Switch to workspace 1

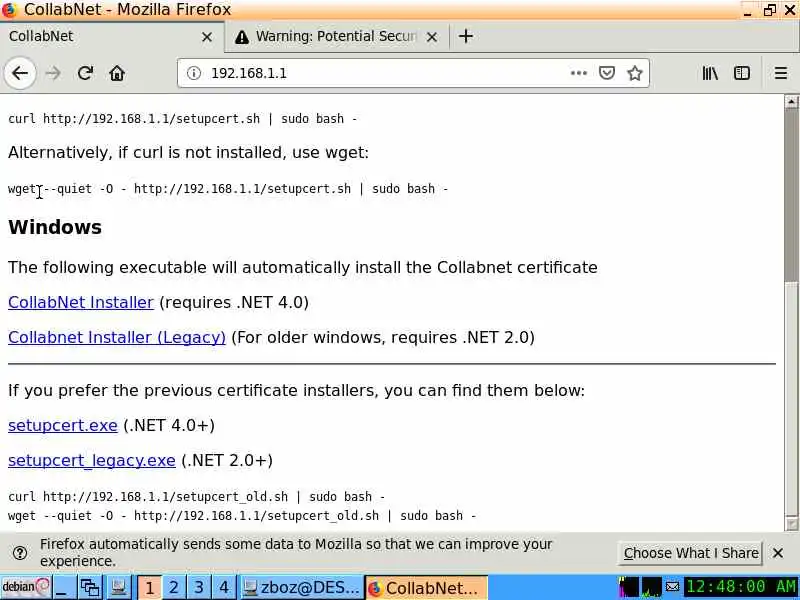coord(149,587)
